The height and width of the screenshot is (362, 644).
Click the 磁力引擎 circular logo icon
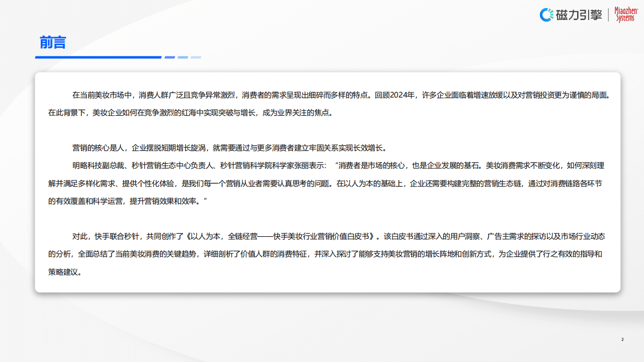(x=546, y=15)
